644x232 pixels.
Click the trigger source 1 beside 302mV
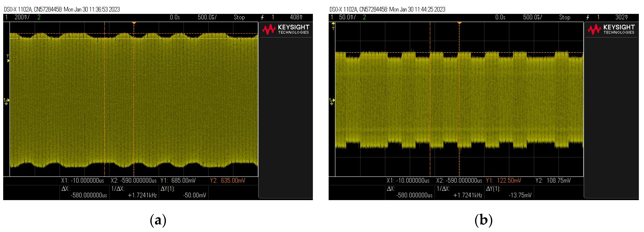598,17
